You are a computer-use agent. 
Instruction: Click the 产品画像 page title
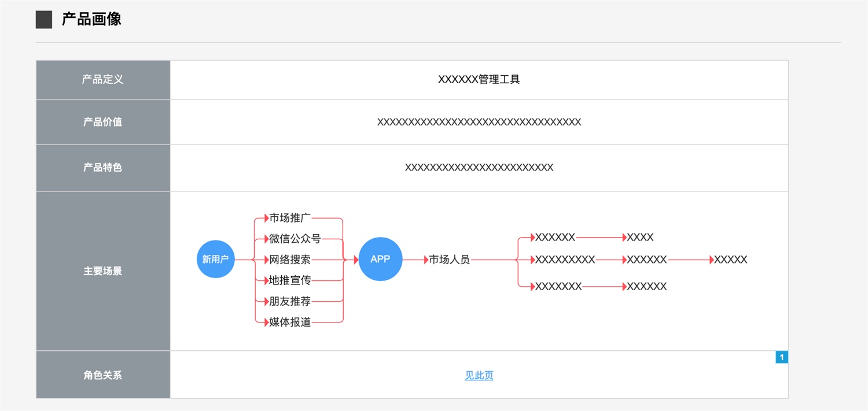point(91,20)
